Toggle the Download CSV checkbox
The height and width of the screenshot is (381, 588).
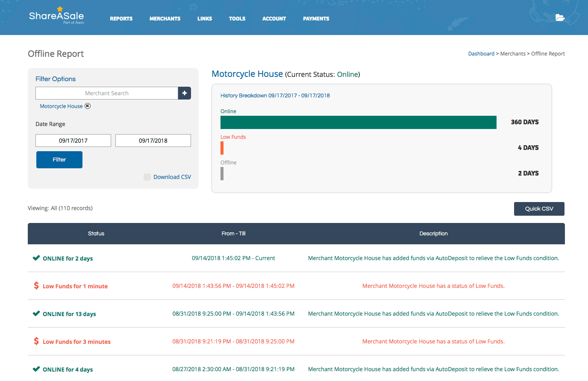coord(147,177)
